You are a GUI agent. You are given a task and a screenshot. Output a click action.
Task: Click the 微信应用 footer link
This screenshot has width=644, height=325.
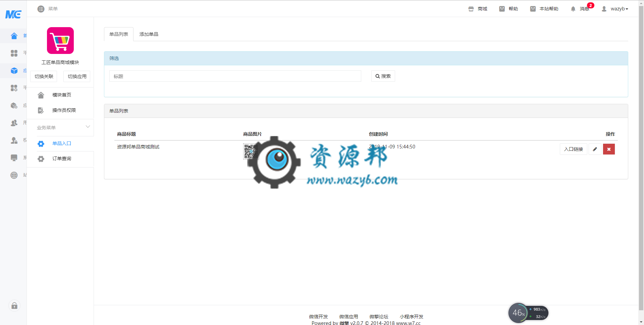[348, 317]
